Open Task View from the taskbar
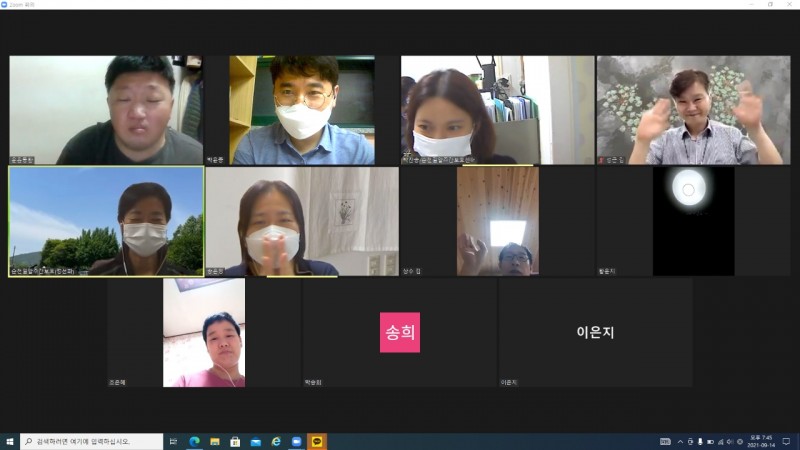Image resolution: width=800 pixels, height=450 pixels. [x=173, y=441]
